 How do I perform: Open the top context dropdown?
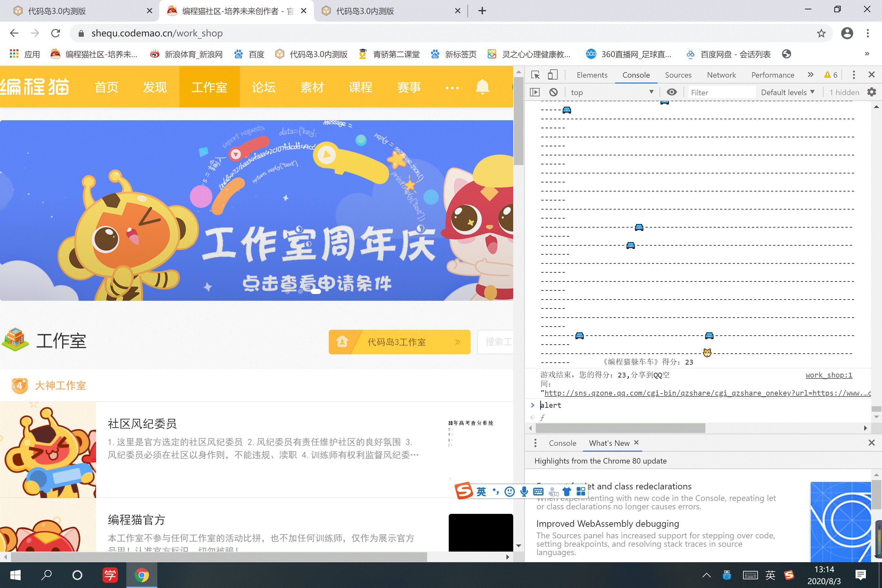click(x=612, y=92)
